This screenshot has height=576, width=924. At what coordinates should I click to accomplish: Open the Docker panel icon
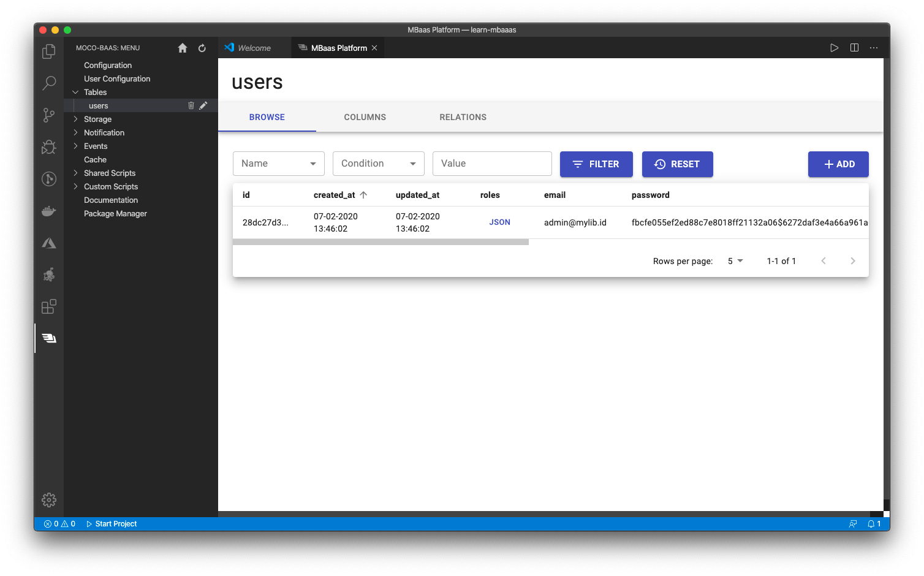pos(49,211)
